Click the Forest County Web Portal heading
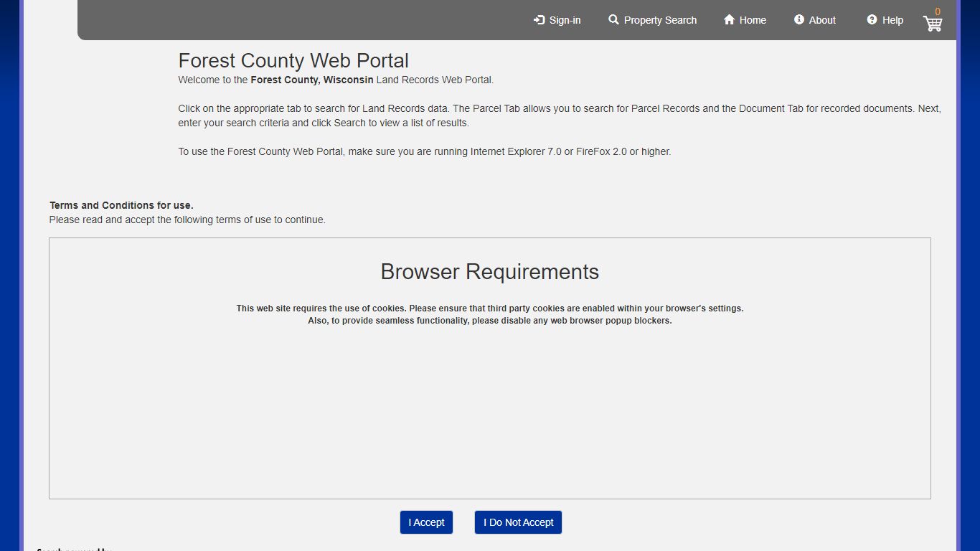The image size is (980, 551). click(x=293, y=60)
